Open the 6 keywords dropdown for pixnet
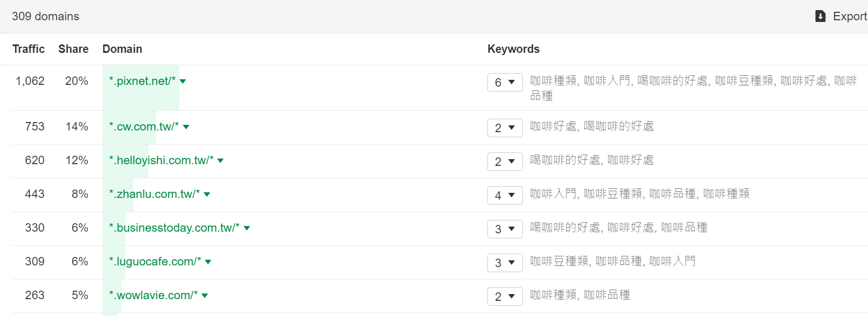This screenshot has width=868, height=316. point(505,83)
